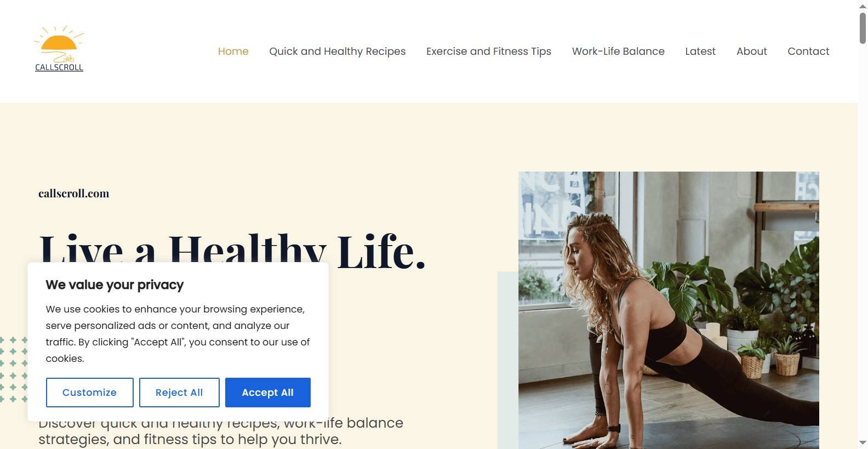
Task: Go to Exercise and Fitness Tips
Action: coord(489,51)
